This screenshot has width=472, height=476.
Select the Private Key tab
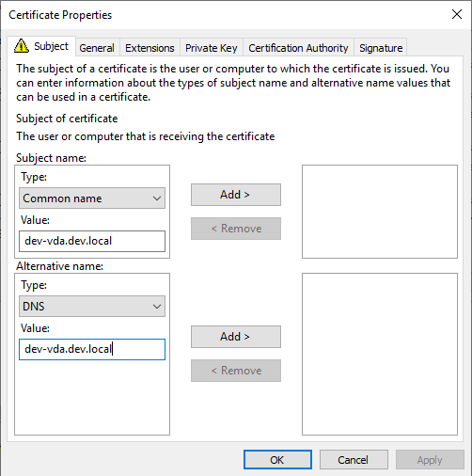[x=211, y=48]
